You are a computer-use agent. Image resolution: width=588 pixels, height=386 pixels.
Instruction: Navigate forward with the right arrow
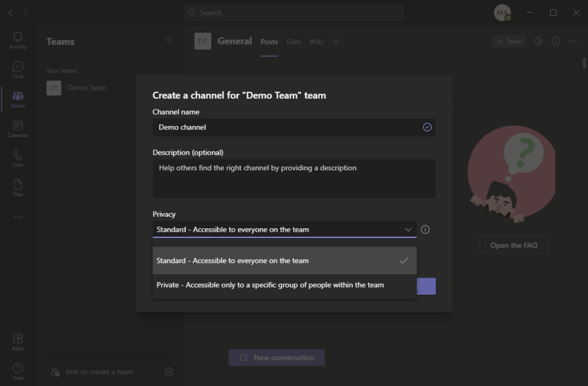(25, 13)
